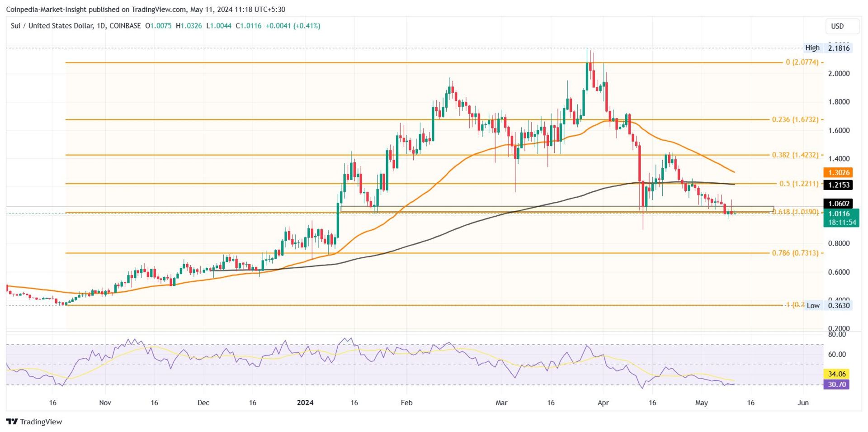Click the 18:11:54 candle countdown timer
Image resolution: width=868 pixels, height=432 pixels.
tap(842, 223)
